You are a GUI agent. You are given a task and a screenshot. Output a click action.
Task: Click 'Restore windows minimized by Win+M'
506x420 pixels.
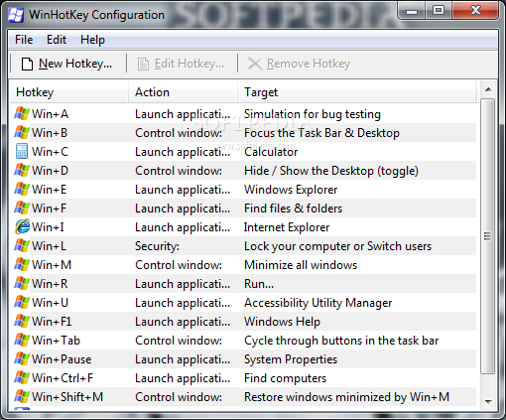(347, 397)
